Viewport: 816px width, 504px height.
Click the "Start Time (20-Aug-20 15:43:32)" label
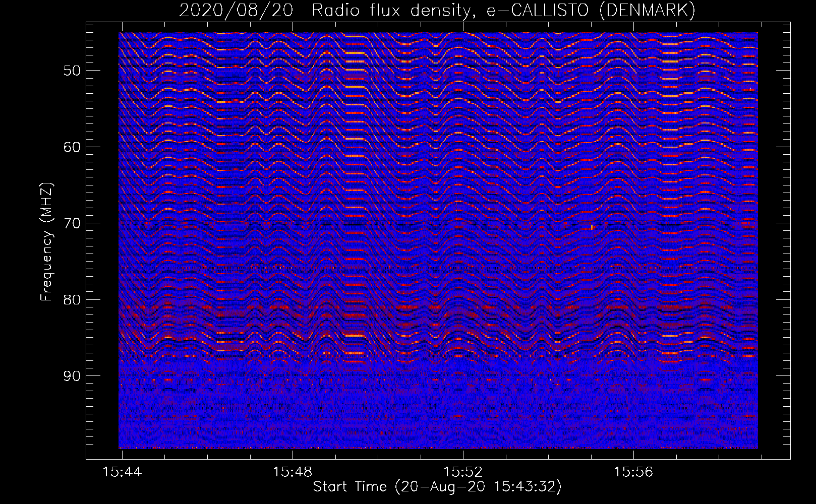(437, 487)
